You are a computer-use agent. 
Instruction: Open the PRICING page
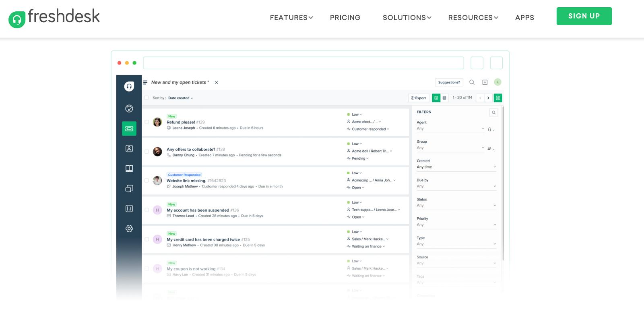(x=345, y=18)
